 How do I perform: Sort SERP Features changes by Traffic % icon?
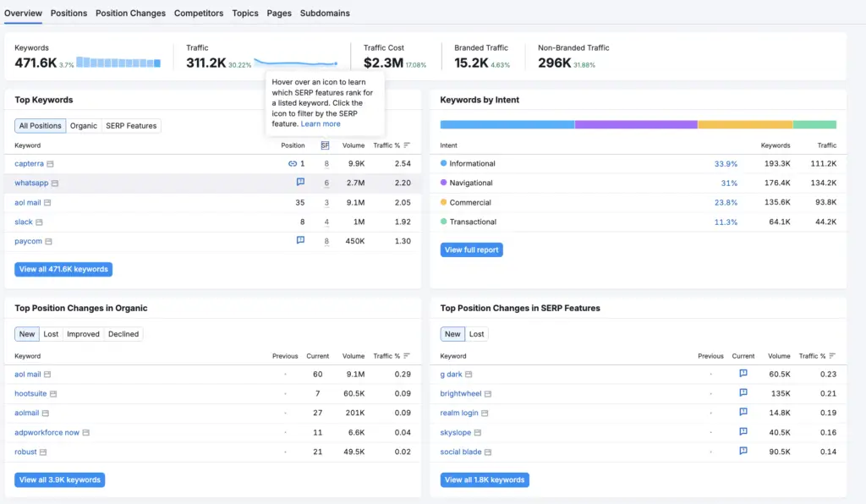pos(833,355)
